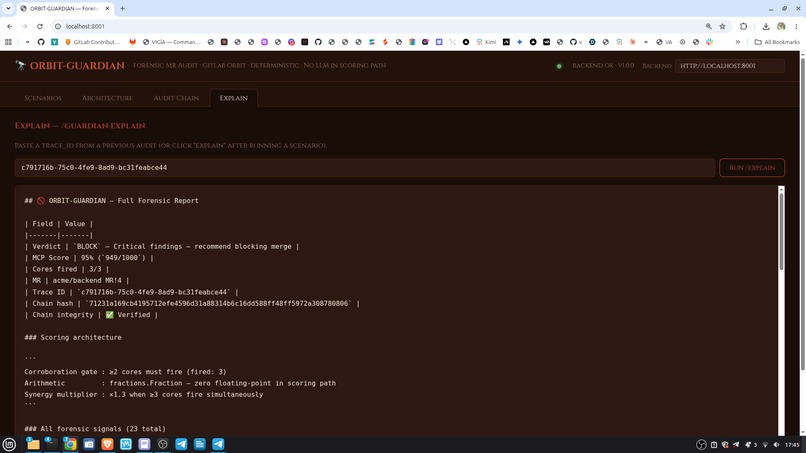This screenshot has width=806, height=453.
Task: Open the first GitHub bookmark
Action: pos(41,42)
